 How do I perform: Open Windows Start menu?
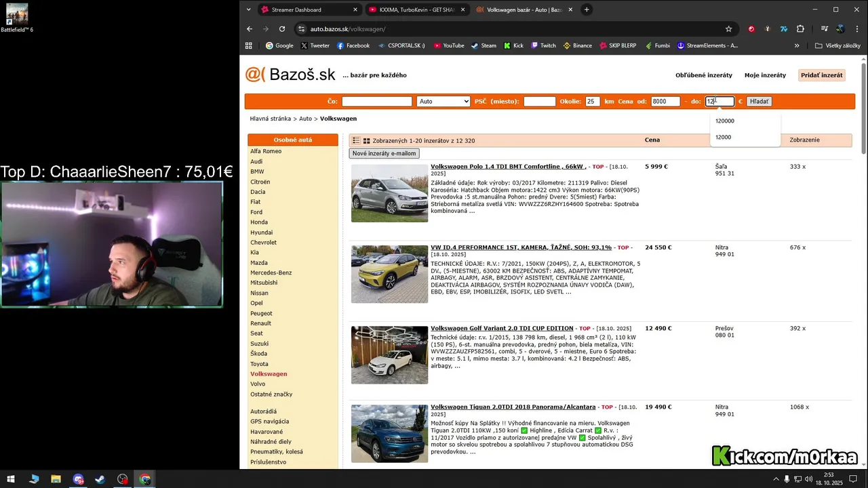[12, 479]
